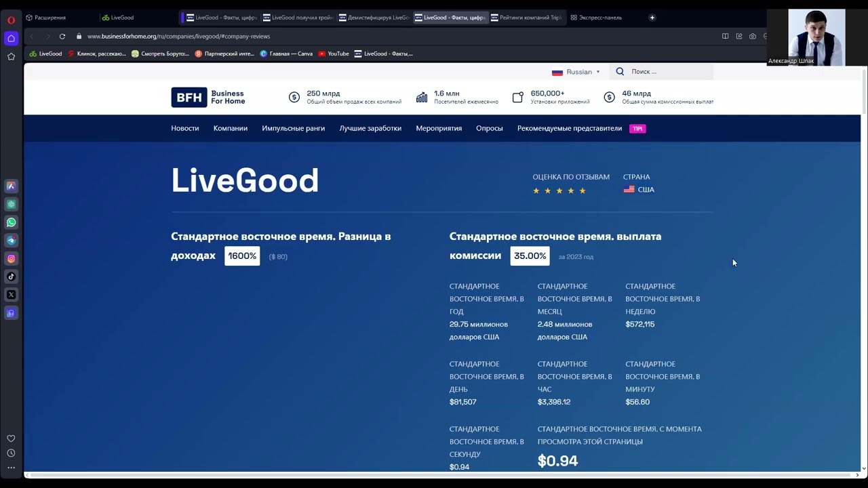Switch to 'Рейтинги компаний Trip' tab
This screenshot has width=868, height=488.
(526, 18)
